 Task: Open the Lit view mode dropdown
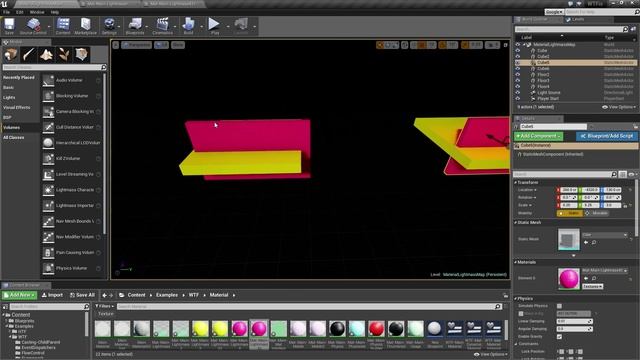point(161,45)
